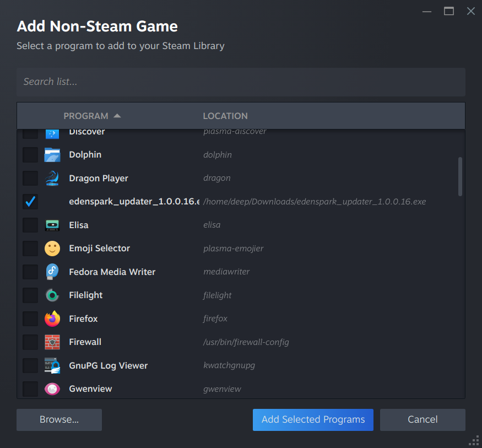
Task: Select the Firefox program name
Action: (x=83, y=319)
